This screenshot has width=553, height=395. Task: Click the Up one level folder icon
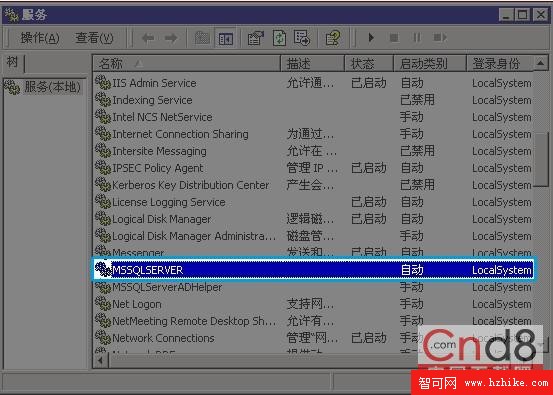click(202, 38)
